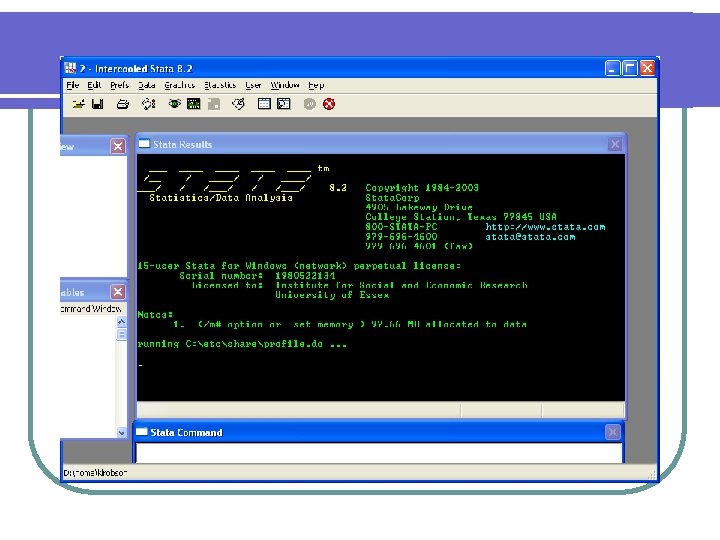Click the Stata application icon in title bar
Screen dimensions: 720x540
[x=70, y=68]
